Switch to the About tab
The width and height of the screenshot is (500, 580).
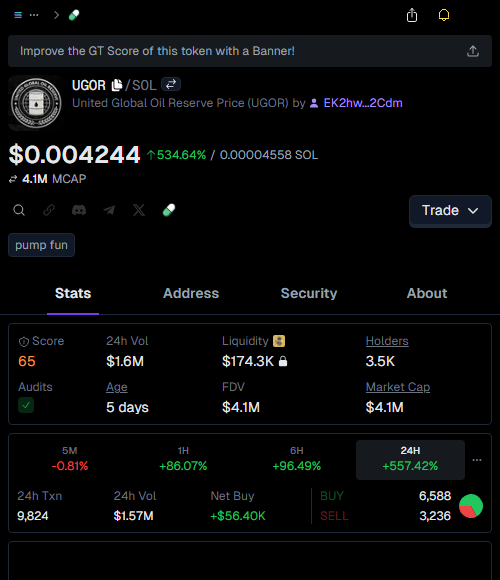coord(427,293)
